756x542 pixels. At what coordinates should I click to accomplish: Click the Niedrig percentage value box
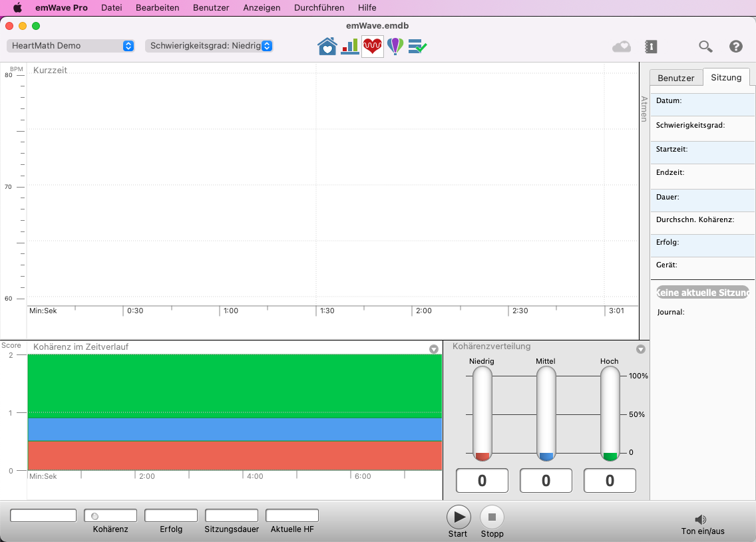[x=482, y=480]
